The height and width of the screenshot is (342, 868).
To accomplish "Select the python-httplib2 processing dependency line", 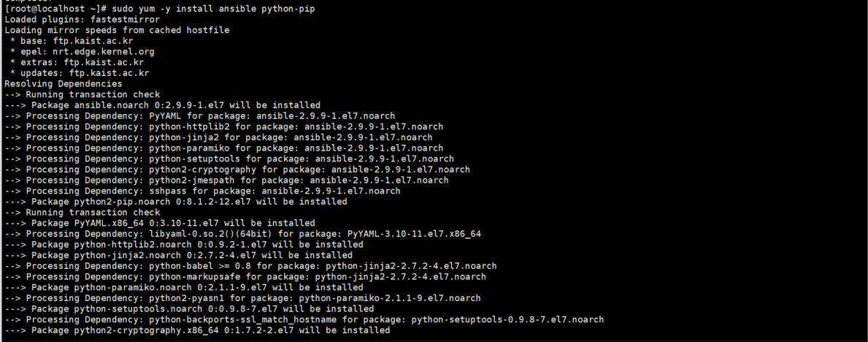I will (223, 126).
